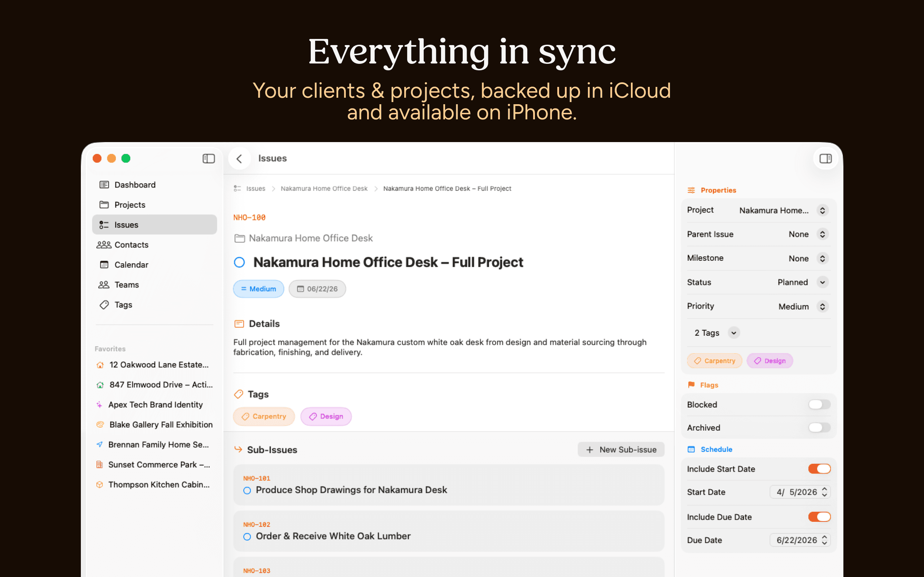
Task: Disable the Include Start Date switch
Action: [819, 468]
